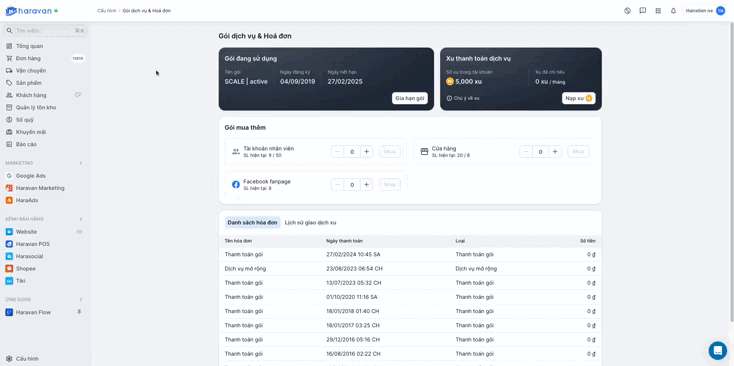Open the message icon in header

click(643, 11)
